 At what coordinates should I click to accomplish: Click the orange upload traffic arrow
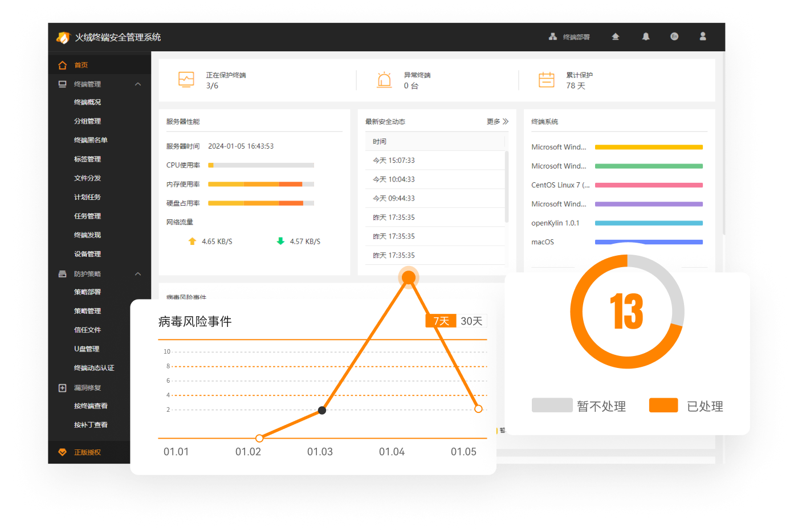[192, 242]
